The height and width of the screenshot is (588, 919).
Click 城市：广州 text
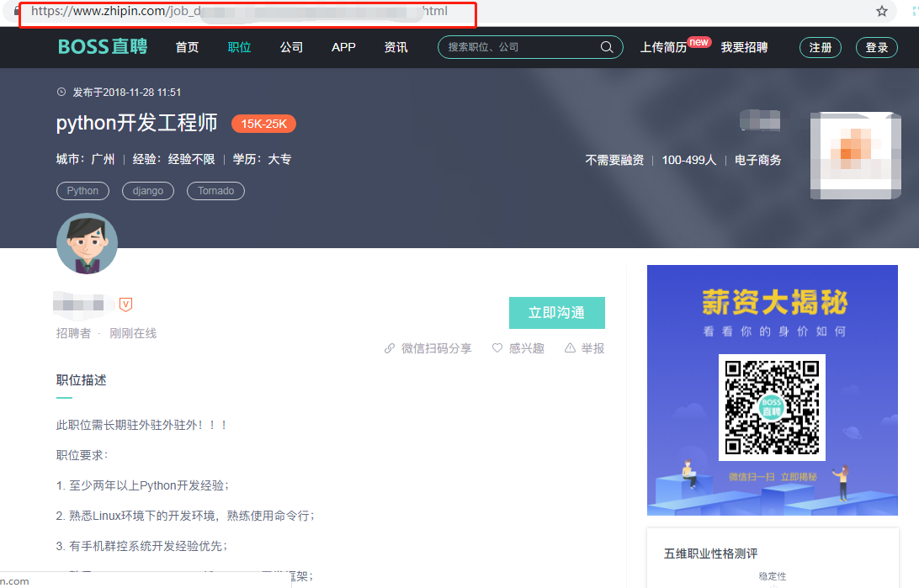(86, 159)
